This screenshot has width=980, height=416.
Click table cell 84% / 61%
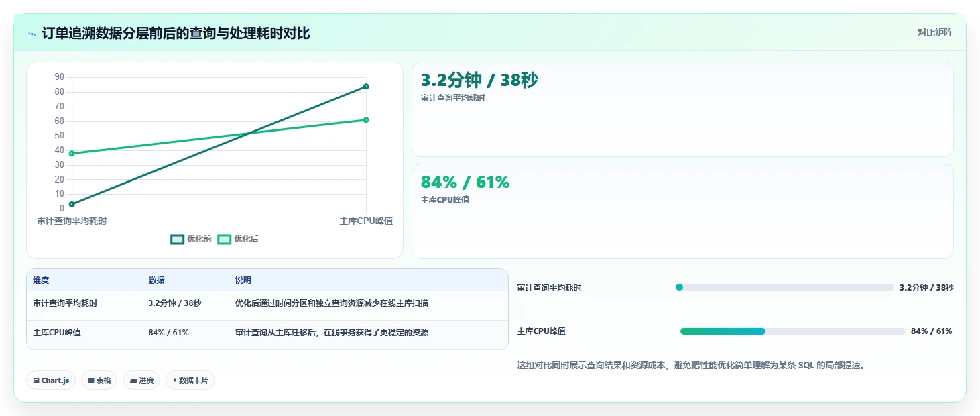click(x=168, y=333)
